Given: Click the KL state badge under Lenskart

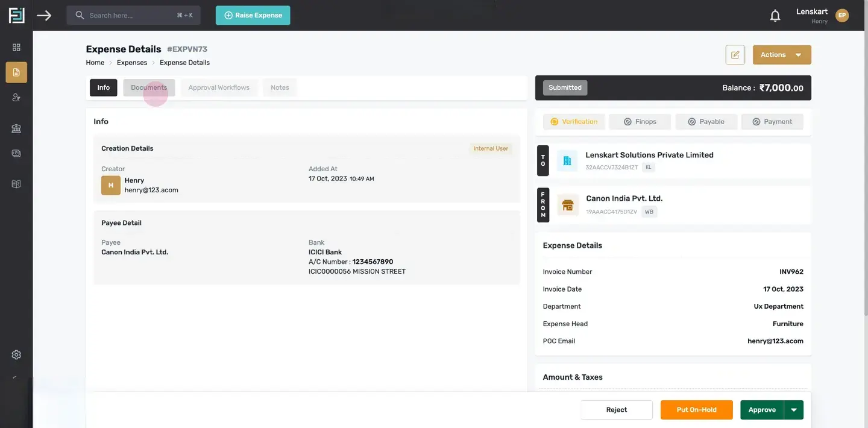Looking at the screenshot, I should pos(649,168).
